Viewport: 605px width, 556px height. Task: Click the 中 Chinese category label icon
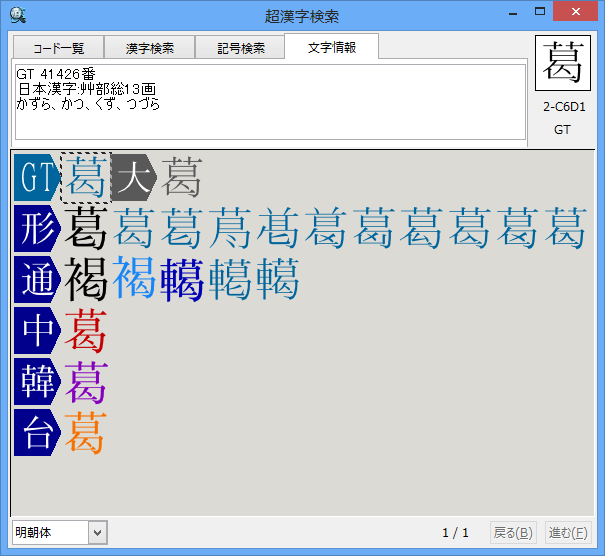(37, 331)
